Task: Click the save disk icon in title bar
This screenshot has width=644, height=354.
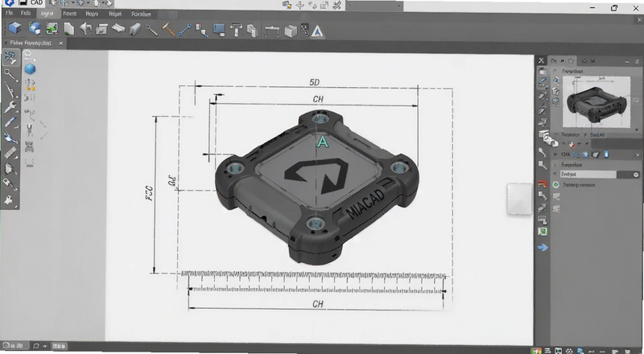Action: tap(23, 3)
